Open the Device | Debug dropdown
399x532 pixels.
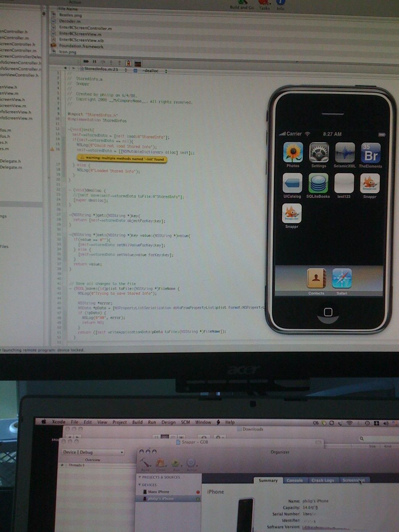pos(92,452)
